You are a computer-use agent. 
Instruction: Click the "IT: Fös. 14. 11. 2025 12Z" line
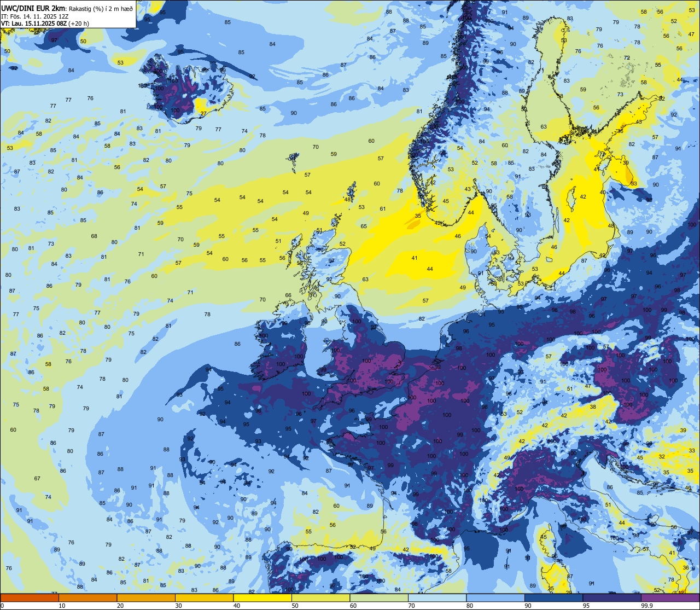pyautogui.click(x=35, y=16)
